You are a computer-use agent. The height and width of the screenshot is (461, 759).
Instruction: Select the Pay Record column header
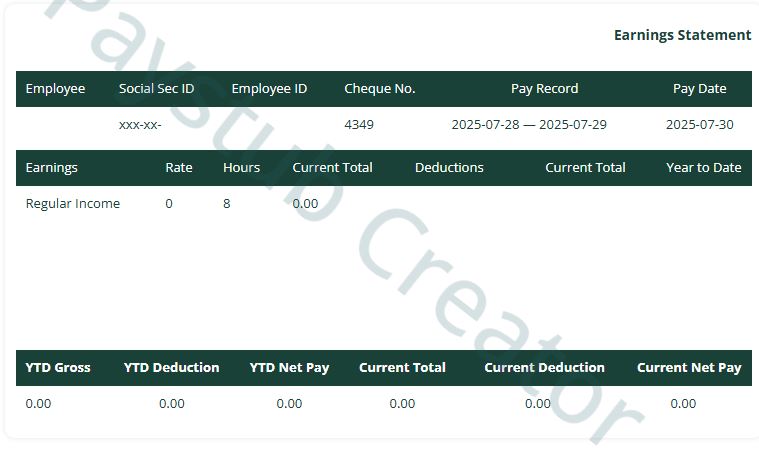pyautogui.click(x=544, y=88)
